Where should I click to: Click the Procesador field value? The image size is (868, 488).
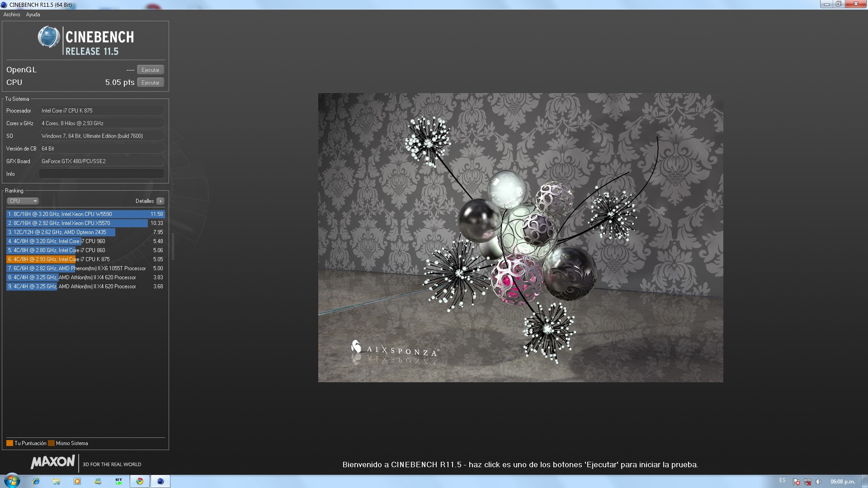click(x=102, y=111)
